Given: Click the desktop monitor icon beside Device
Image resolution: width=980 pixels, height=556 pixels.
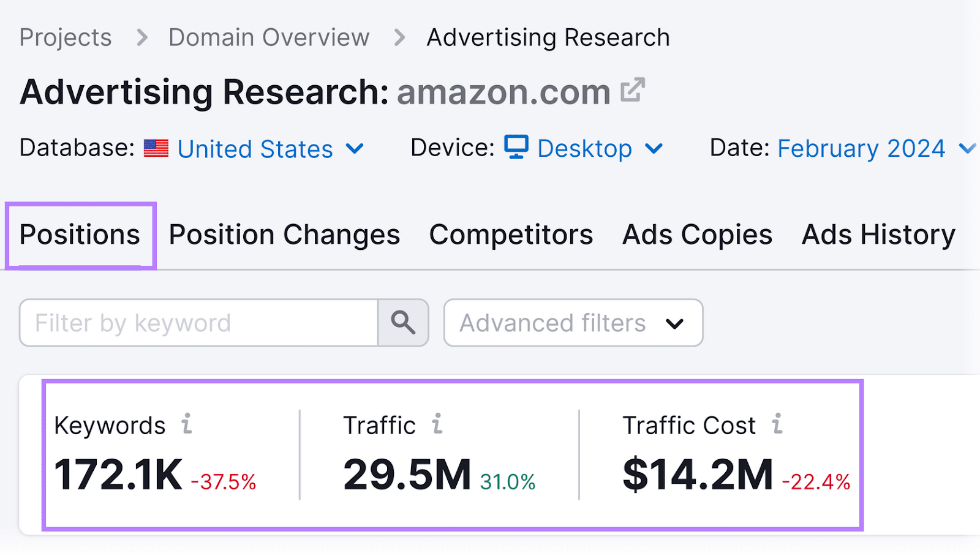Looking at the screenshot, I should click(x=516, y=148).
